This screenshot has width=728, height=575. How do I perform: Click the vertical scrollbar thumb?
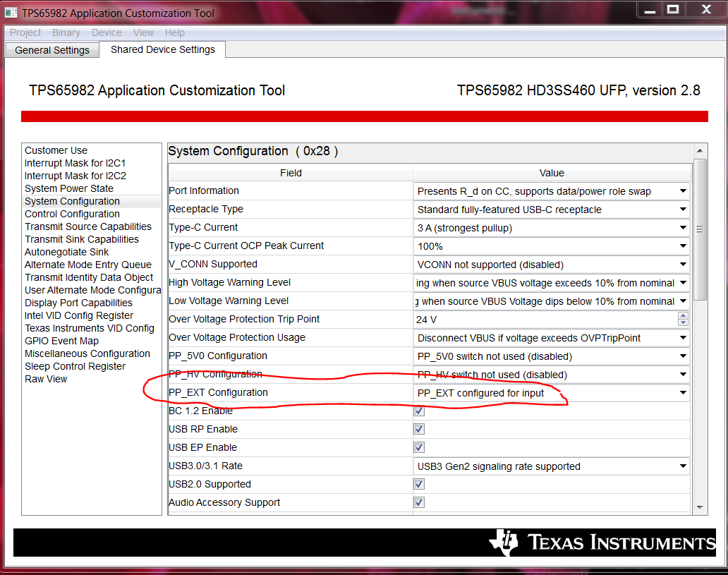700,229
